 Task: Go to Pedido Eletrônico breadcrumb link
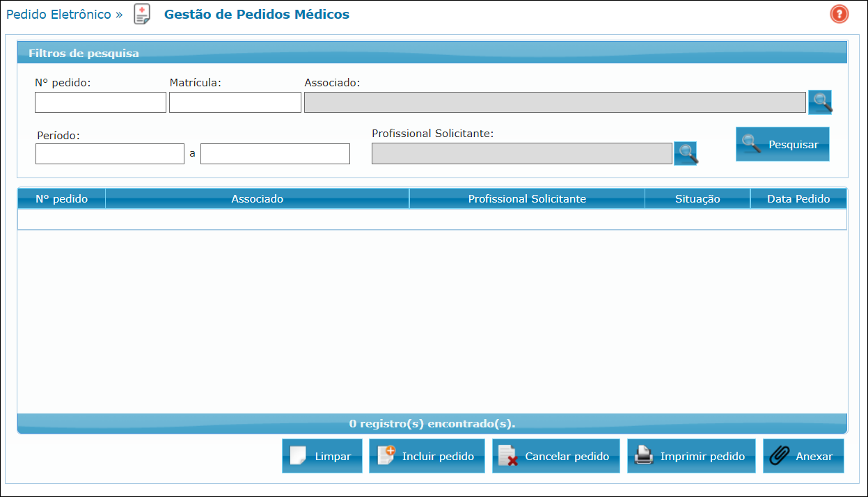coord(58,15)
